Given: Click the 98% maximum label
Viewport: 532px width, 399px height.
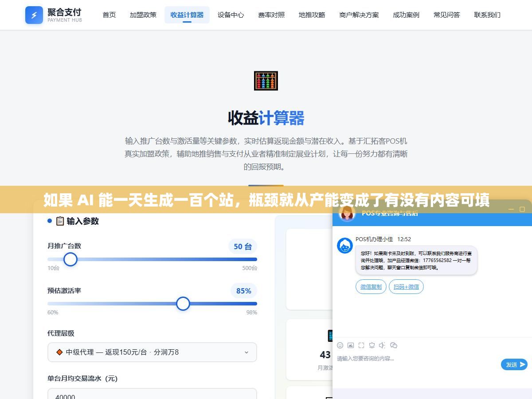Looking at the screenshot, I should (x=252, y=313).
